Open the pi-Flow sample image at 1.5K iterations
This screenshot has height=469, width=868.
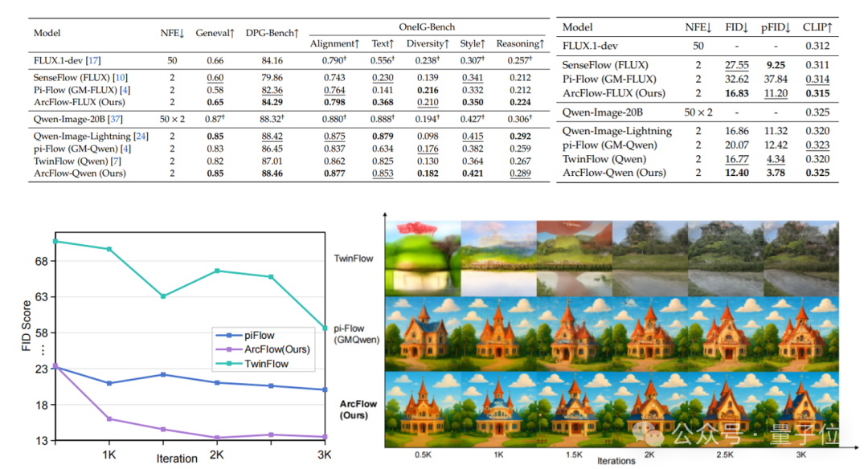(x=574, y=333)
